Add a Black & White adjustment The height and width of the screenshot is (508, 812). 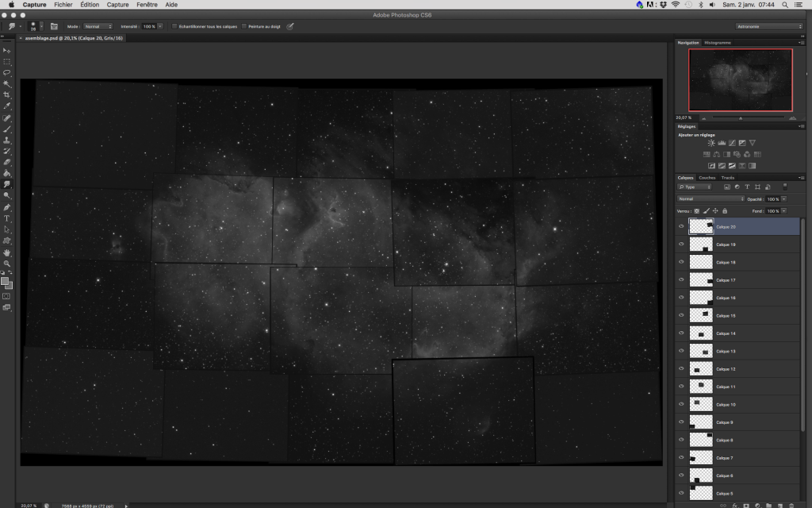click(726, 155)
